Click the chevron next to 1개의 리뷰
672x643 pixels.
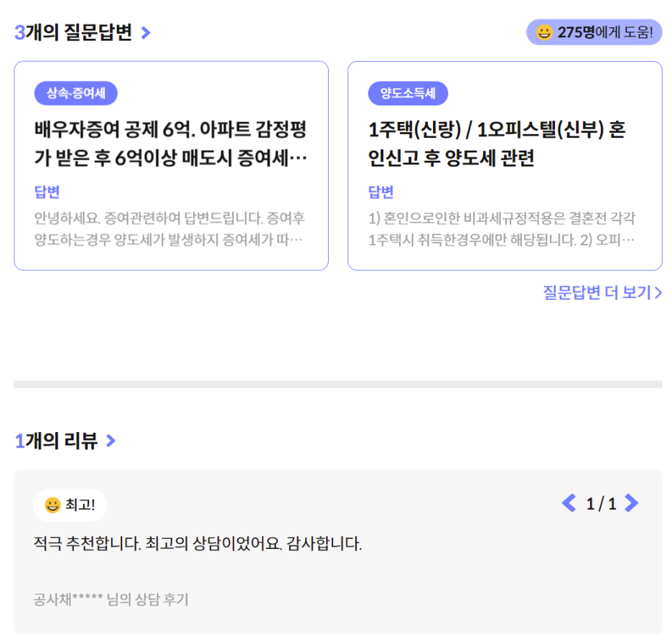[111, 441]
